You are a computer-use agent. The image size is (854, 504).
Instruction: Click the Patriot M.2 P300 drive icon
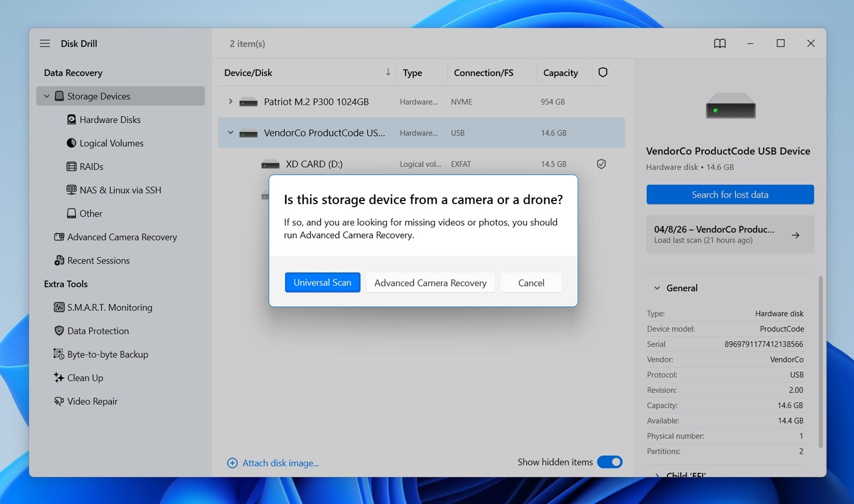tap(248, 102)
